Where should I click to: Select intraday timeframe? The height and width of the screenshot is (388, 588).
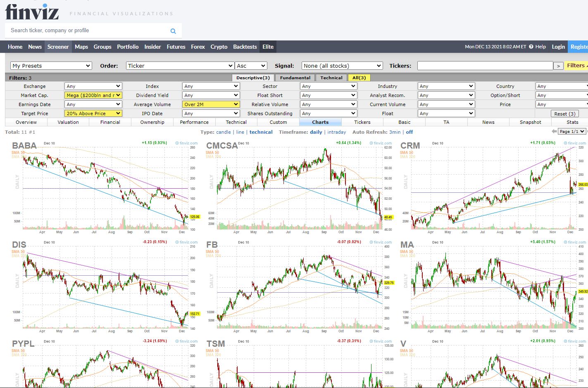[x=337, y=132]
